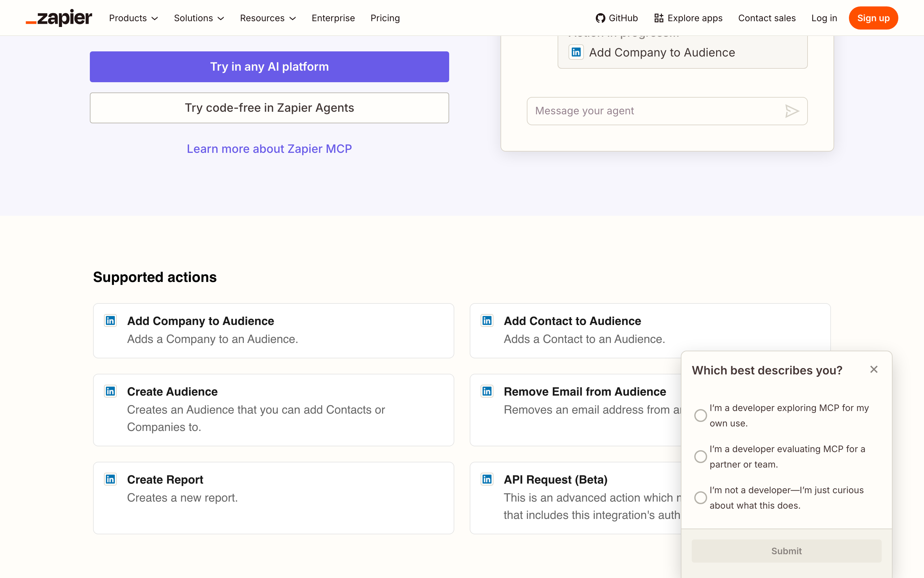Open the Enterprise page

click(333, 18)
